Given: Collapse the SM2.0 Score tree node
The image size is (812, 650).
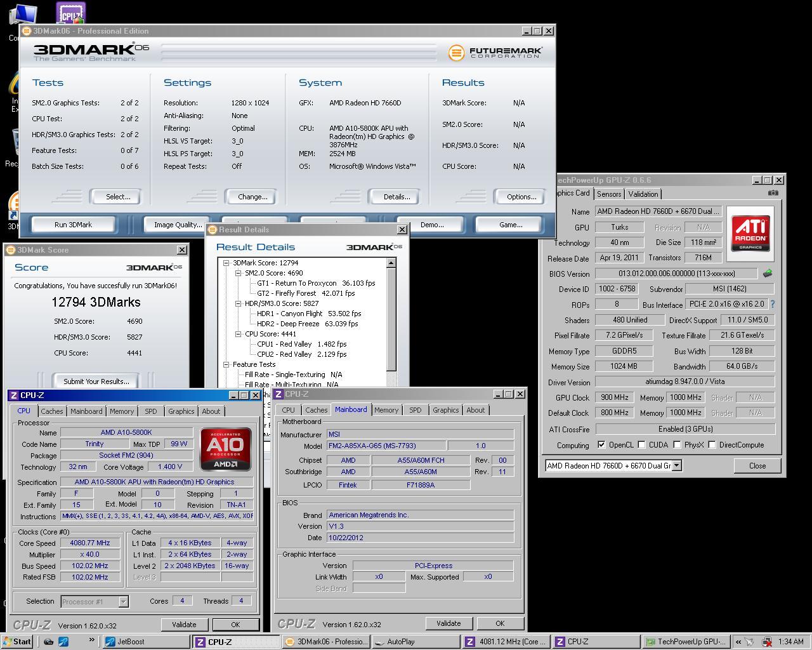Looking at the screenshot, I should pyautogui.click(x=239, y=273).
